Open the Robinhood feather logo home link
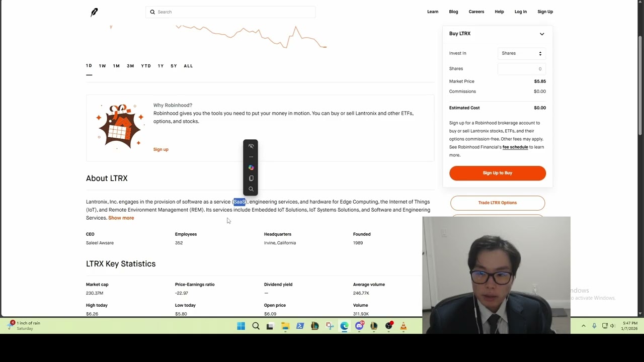Screen dimensions: 644x362 94,12
